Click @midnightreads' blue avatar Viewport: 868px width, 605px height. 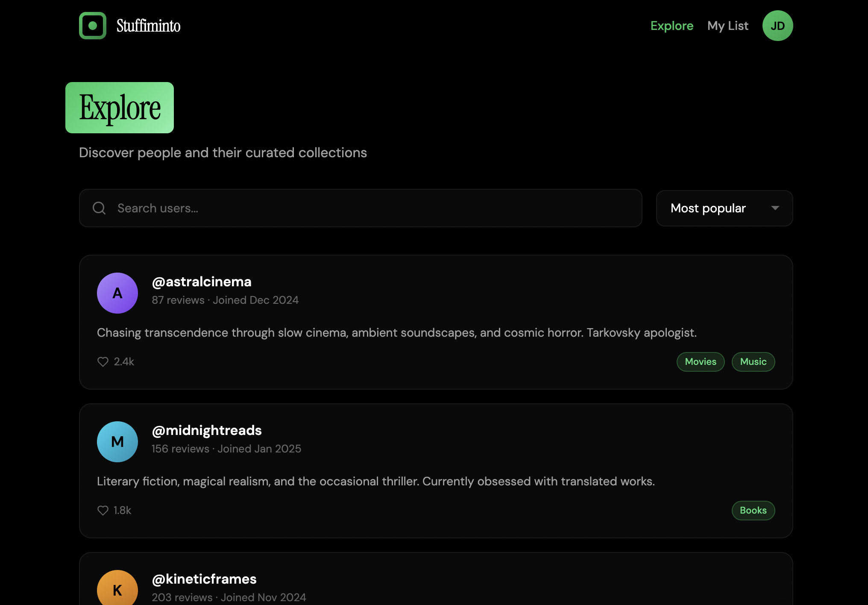click(117, 441)
